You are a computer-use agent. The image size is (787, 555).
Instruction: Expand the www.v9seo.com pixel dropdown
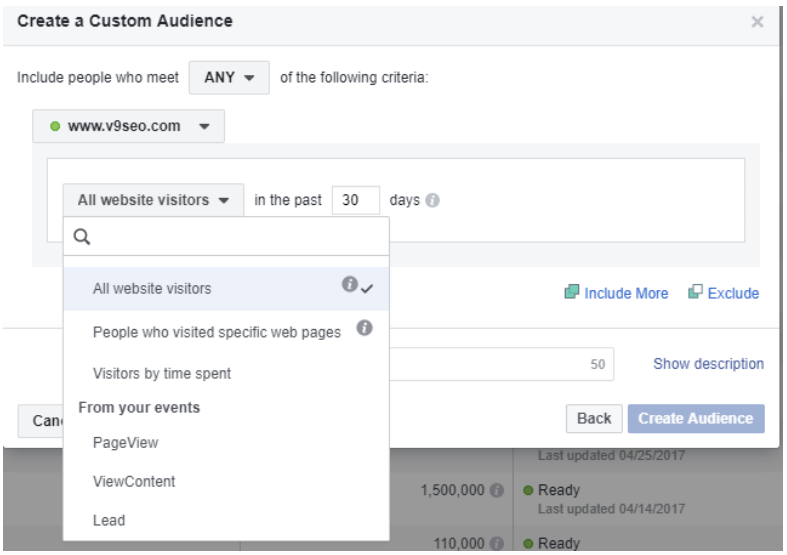pos(128,127)
